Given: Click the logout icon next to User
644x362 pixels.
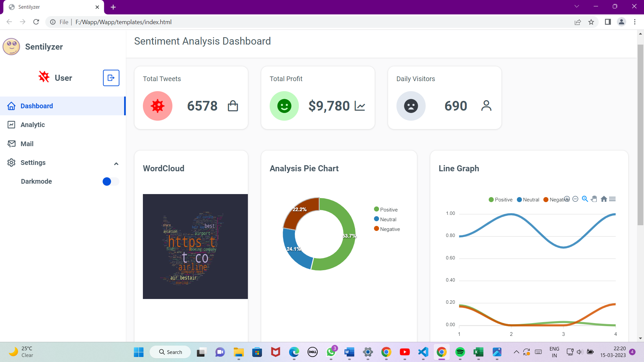Looking at the screenshot, I should point(111,78).
